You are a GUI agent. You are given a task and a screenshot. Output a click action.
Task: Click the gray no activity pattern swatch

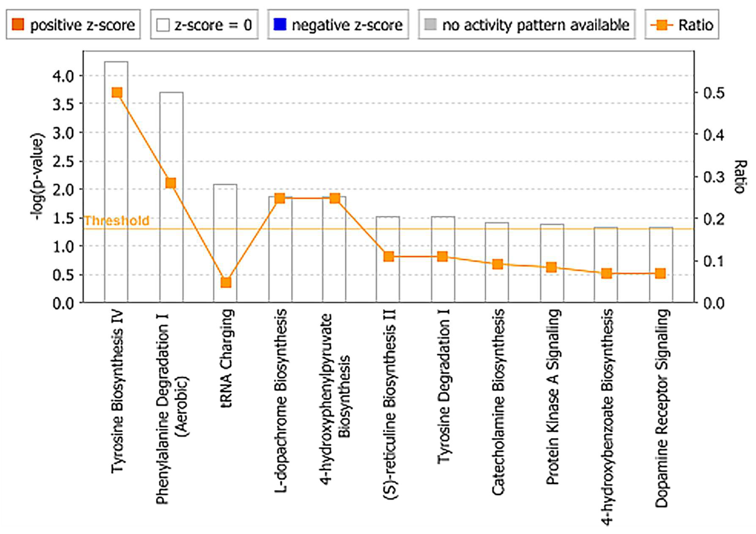tap(430, 25)
